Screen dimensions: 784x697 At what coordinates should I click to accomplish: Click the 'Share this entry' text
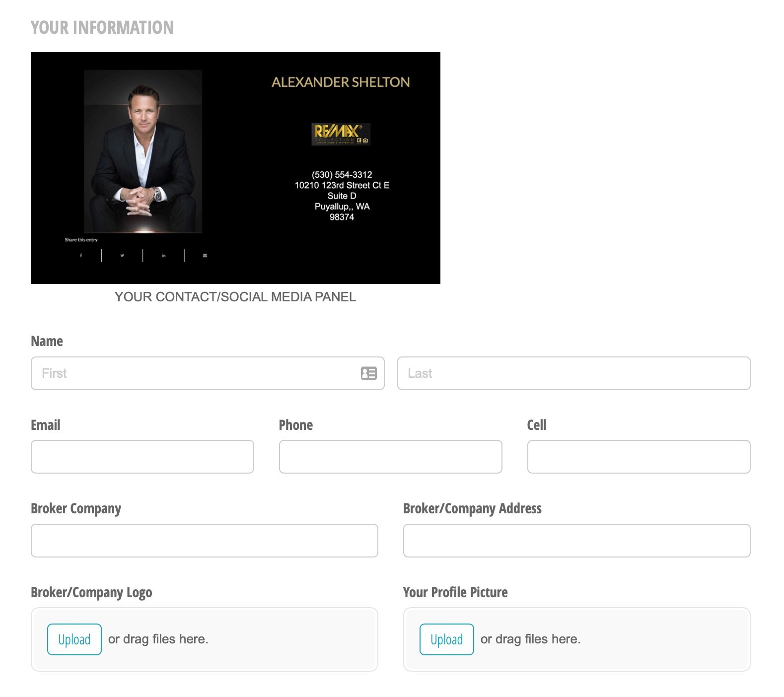point(81,240)
